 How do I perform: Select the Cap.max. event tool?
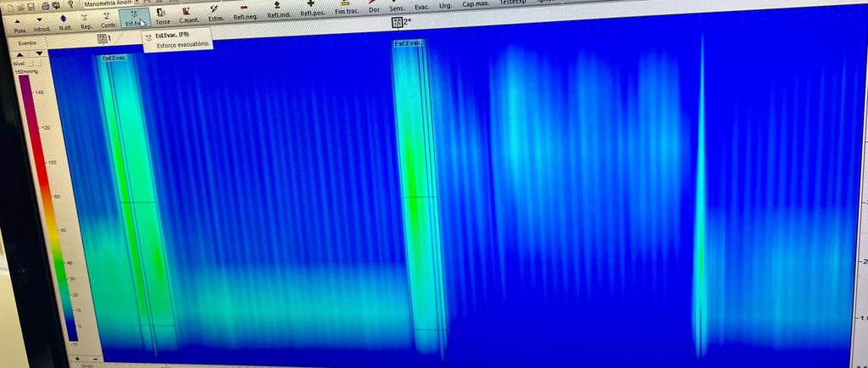click(476, 3)
